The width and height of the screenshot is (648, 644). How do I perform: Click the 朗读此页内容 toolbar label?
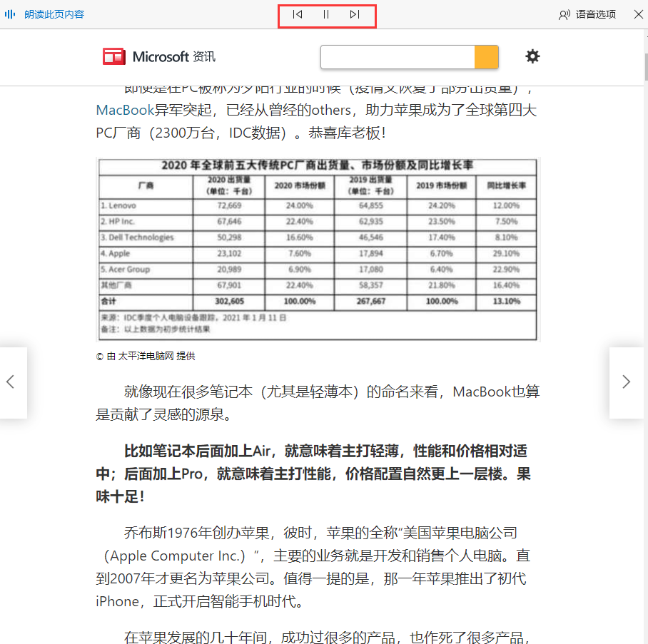pyautogui.click(x=55, y=14)
